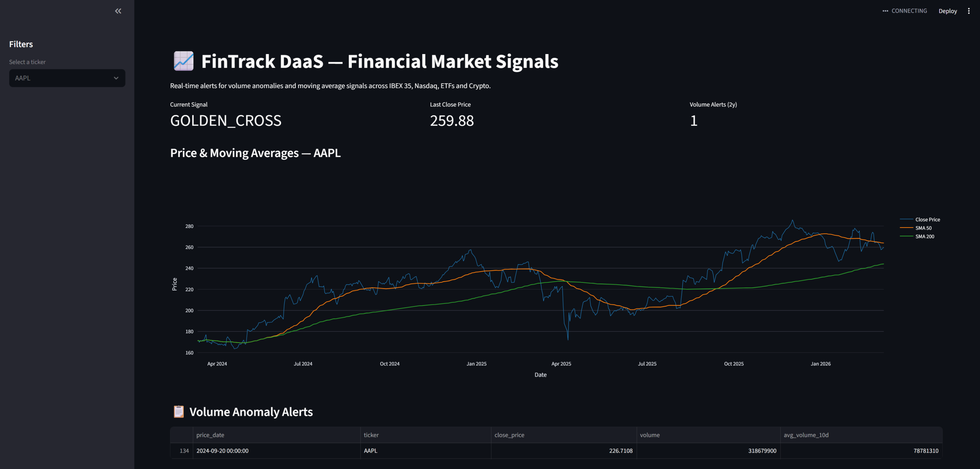This screenshot has height=469, width=980.
Task: Sort by the close_price column header
Action: (x=509, y=435)
